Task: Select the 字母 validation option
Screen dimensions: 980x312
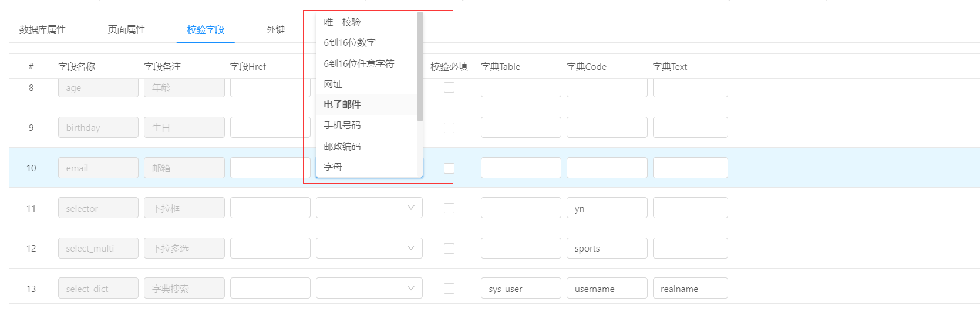Action: [367, 167]
